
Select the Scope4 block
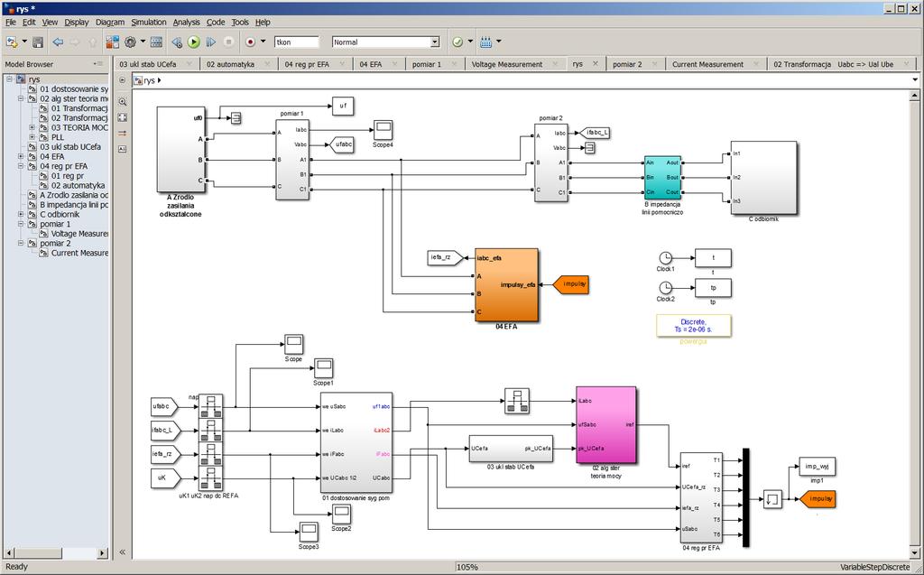383,130
